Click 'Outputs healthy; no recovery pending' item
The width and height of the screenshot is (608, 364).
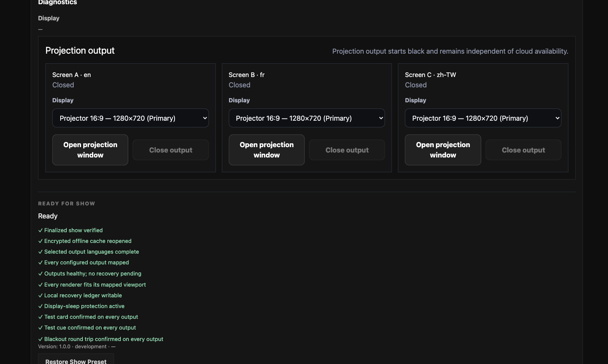click(x=90, y=274)
